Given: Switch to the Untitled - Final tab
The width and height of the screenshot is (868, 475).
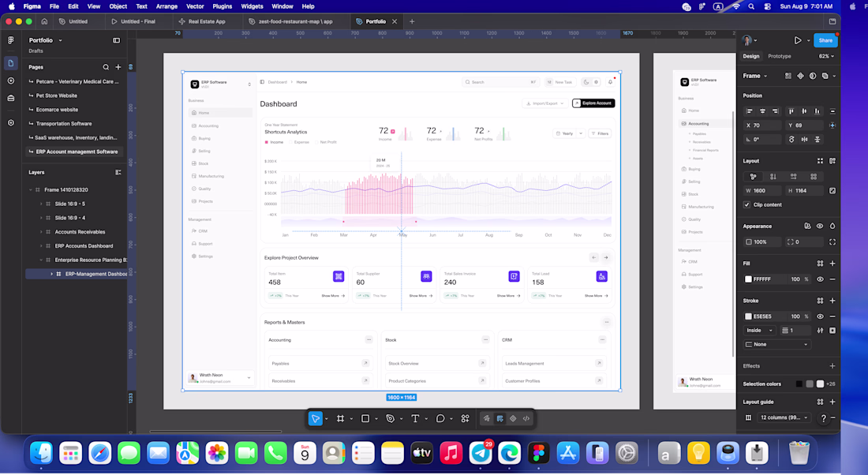Looking at the screenshot, I should [x=138, y=21].
